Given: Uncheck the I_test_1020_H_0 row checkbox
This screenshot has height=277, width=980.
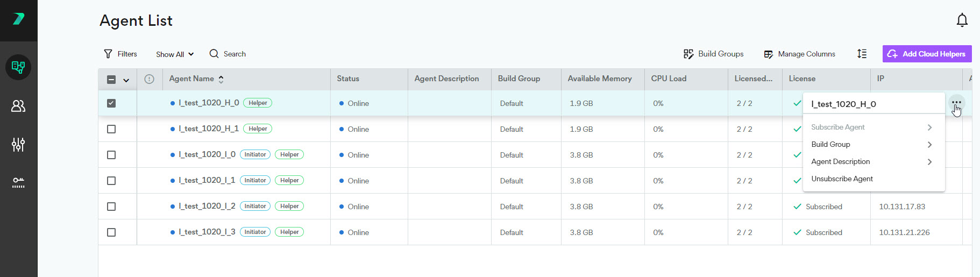Looking at the screenshot, I should click(111, 103).
